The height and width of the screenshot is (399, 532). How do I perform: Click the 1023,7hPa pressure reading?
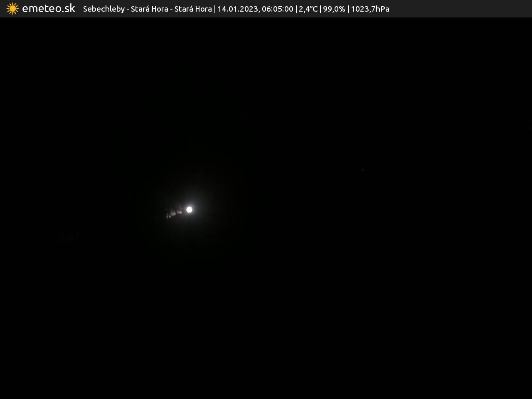(x=370, y=9)
